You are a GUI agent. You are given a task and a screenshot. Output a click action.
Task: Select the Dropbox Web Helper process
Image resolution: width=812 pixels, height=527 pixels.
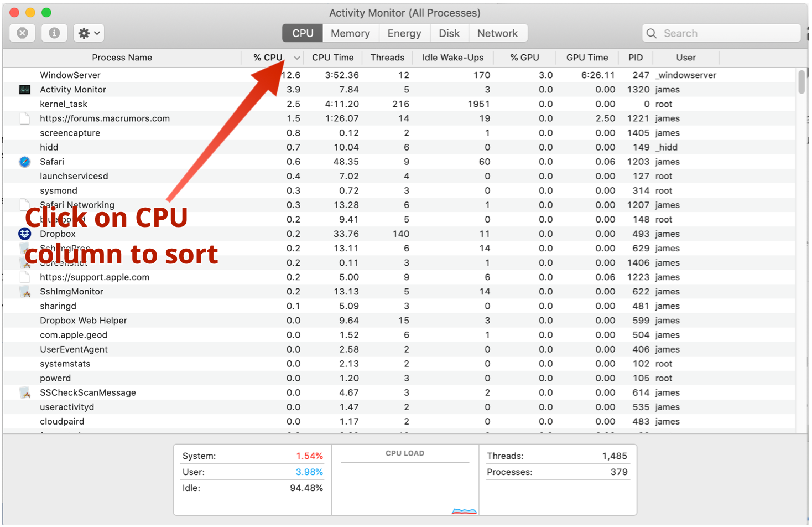(84, 321)
